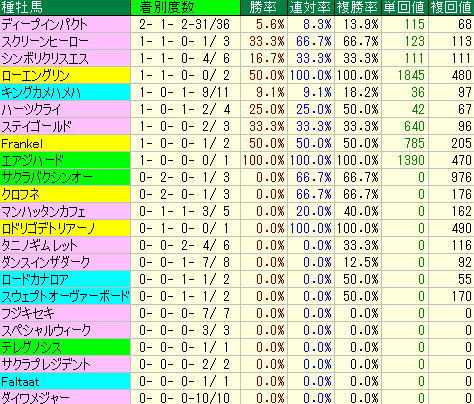Click シンボリクリスエス's 16.7% 勝率 value

point(267,58)
